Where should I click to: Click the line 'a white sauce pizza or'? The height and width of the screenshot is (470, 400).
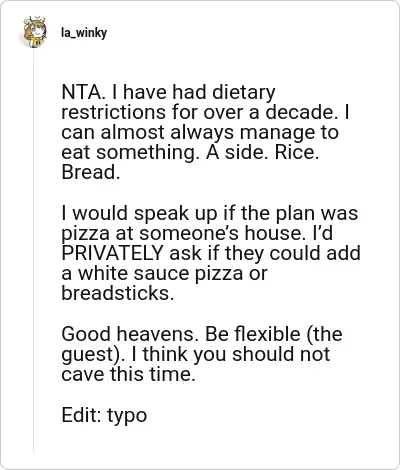pyautogui.click(x=164, y=273)
